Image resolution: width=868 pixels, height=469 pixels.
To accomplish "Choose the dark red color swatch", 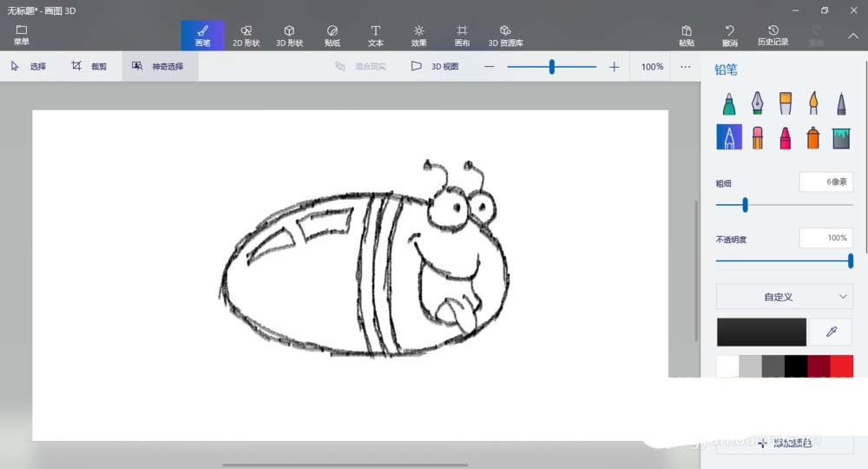I will click(x=819, y=367).
